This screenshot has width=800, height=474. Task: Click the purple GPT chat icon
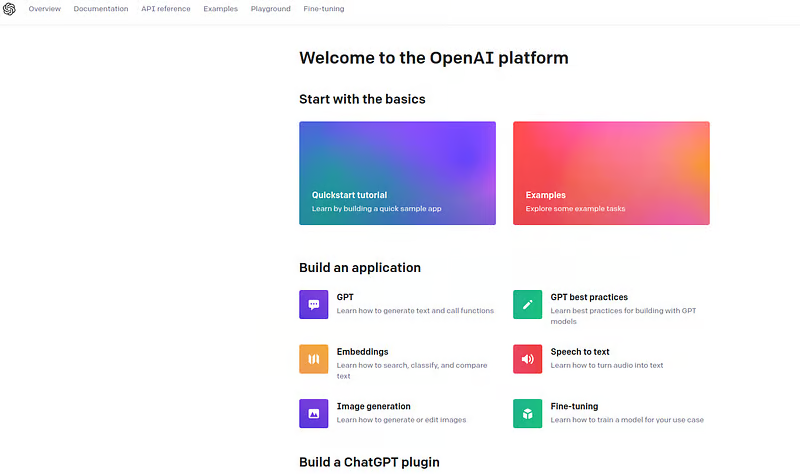click(x=313, y=304)
